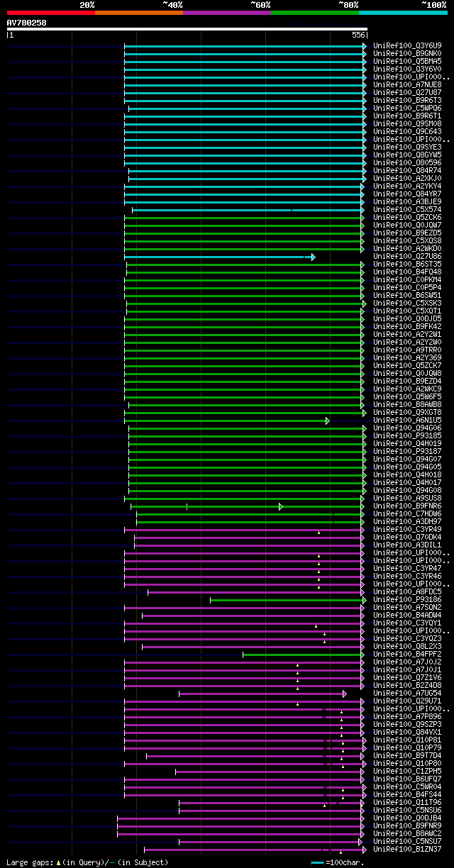Click label UniRef100_B1ZN37
454x868 pixels.
[x=408, y=849]
